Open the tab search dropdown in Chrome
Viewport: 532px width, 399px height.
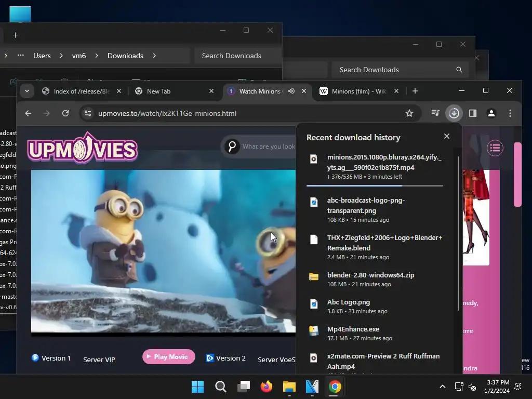pos(27,91)
